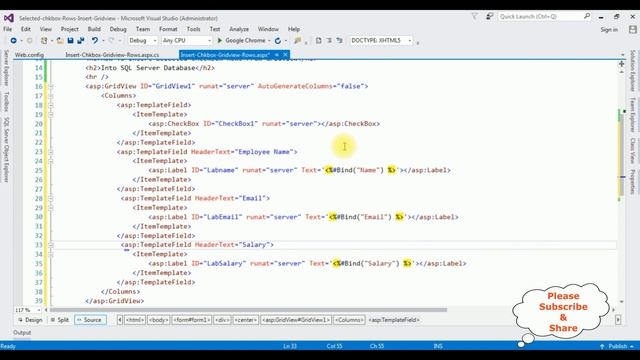Click the notifications filter funnel icon
This screenshot has height=360, width=640.
point(475,16)
